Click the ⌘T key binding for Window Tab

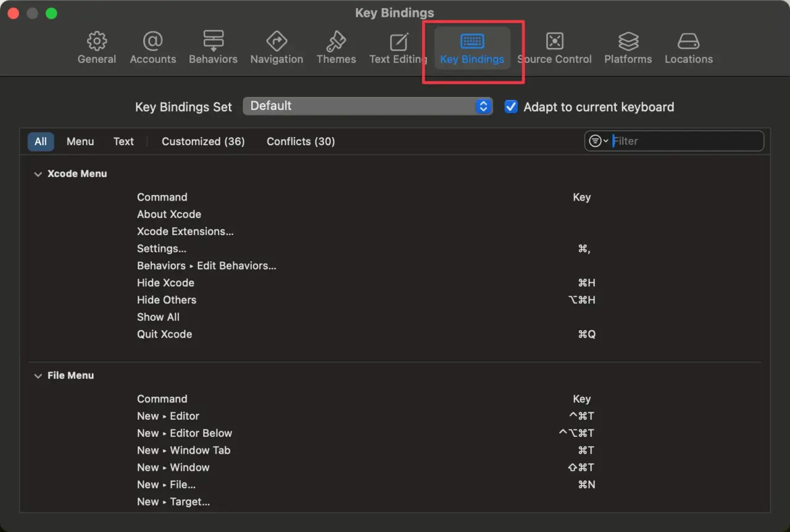586,451
